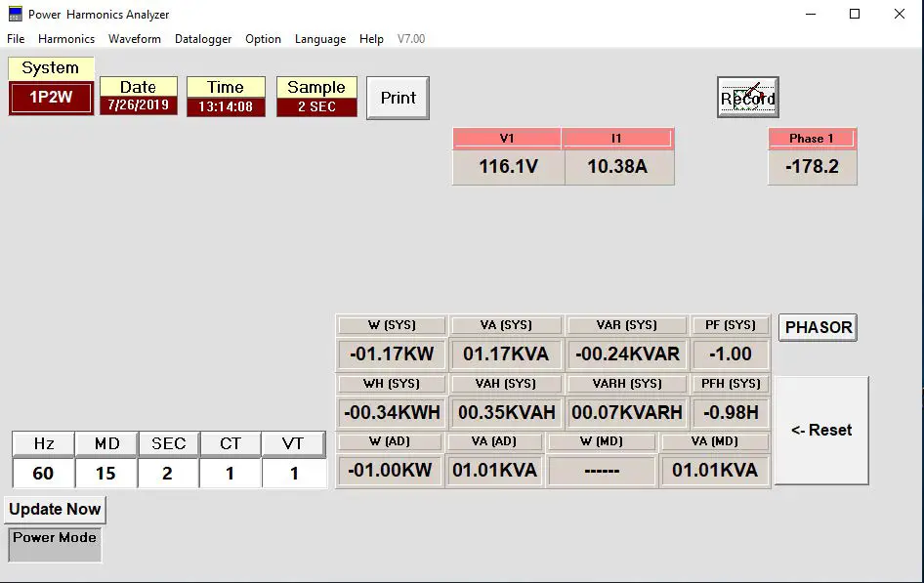Open the Harmonics menu

coord(66,39)
